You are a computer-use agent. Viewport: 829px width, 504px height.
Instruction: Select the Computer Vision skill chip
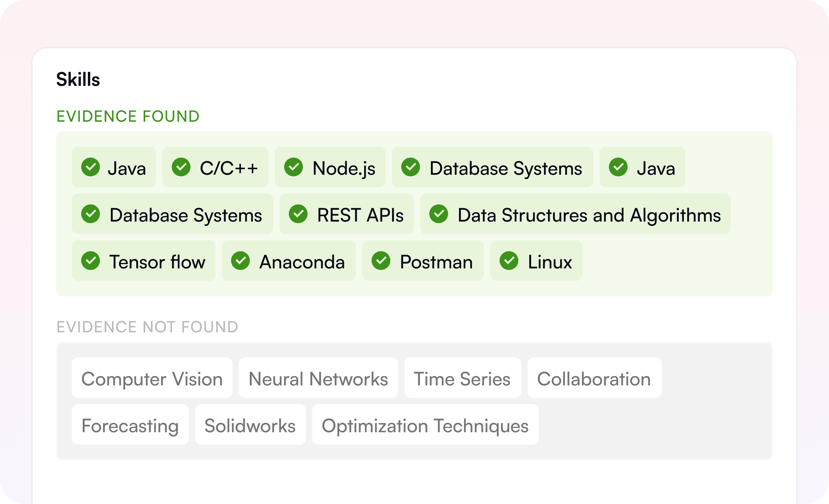coord(152,378)
